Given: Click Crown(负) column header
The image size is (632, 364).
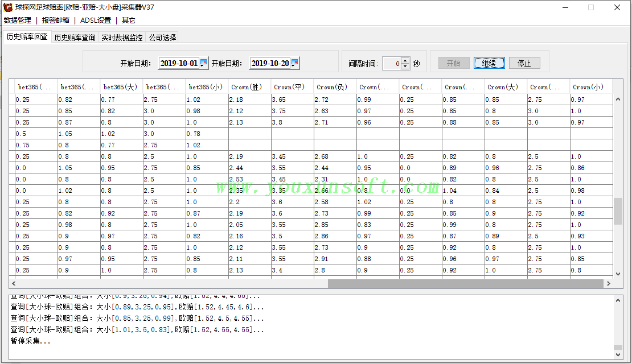Looking at the screenshot, I should coord(335,87).
